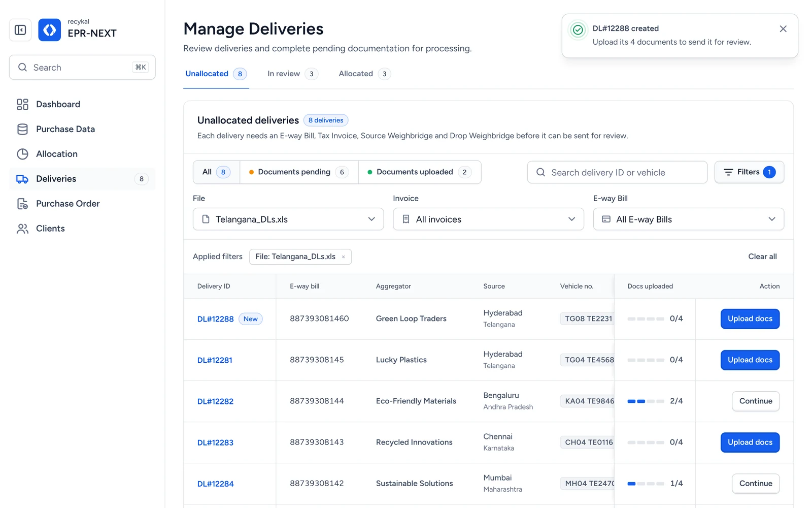Click the Purchase Data database icon

[22, 129]
